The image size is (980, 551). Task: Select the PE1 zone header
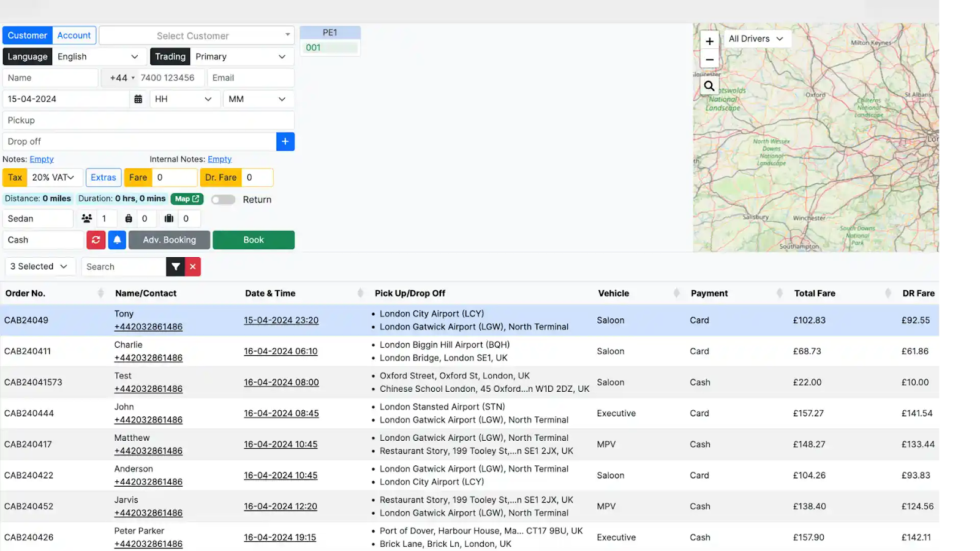point(330,32)
